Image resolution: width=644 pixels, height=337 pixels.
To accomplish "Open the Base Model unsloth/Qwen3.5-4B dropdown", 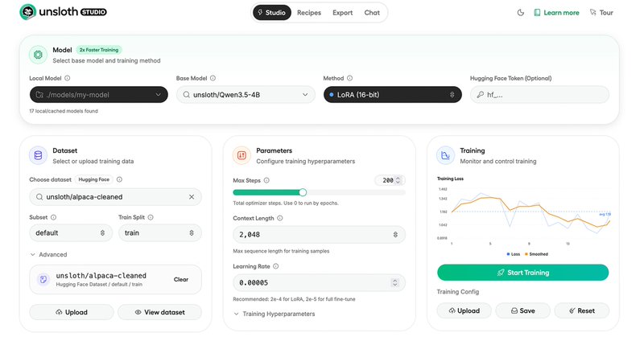I will (246, 94).
